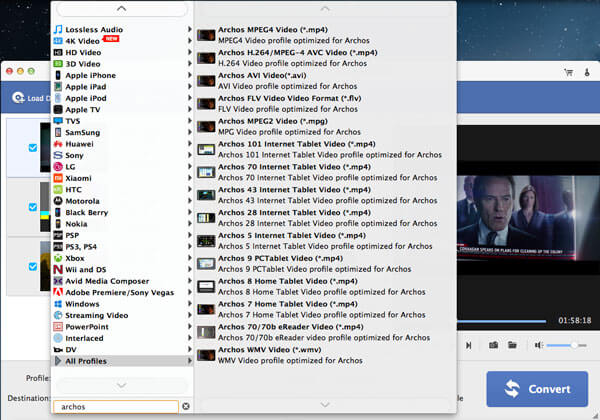Image resolution: width=600 pixels, height=420 pixels.
Task: Click the Load Disc button
Action: click(31, 98)
